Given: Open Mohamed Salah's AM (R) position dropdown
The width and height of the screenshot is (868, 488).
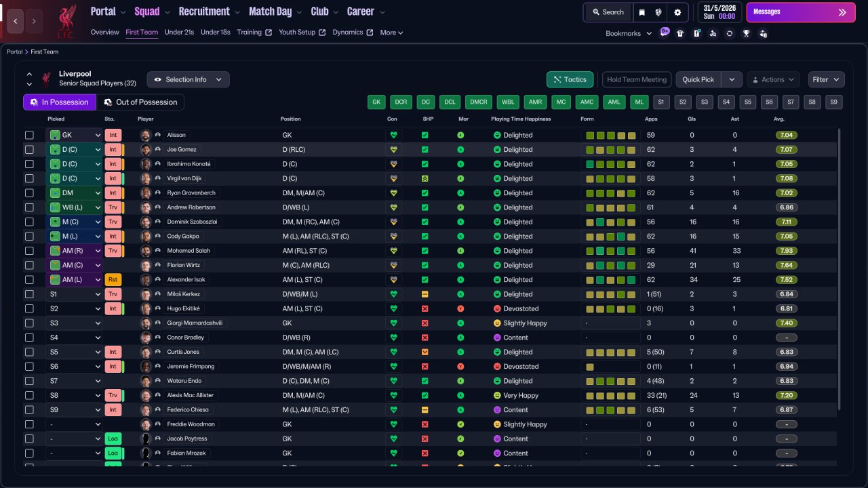Looking at the screenshot, I should [75, 251].
